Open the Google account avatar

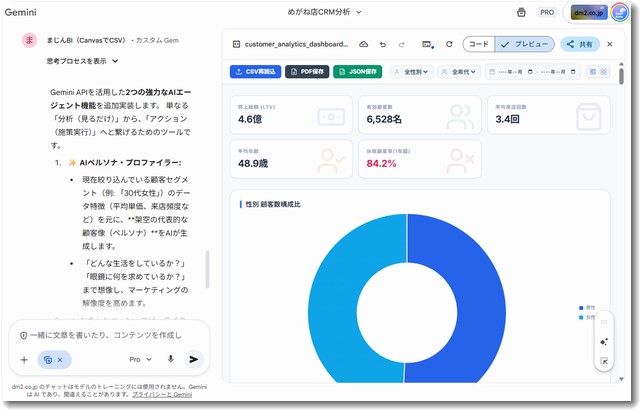pos(620,12)
